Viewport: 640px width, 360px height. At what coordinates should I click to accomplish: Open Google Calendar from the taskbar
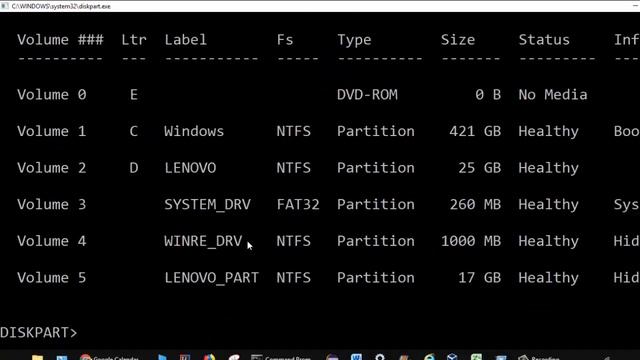(x=109, y=358)
